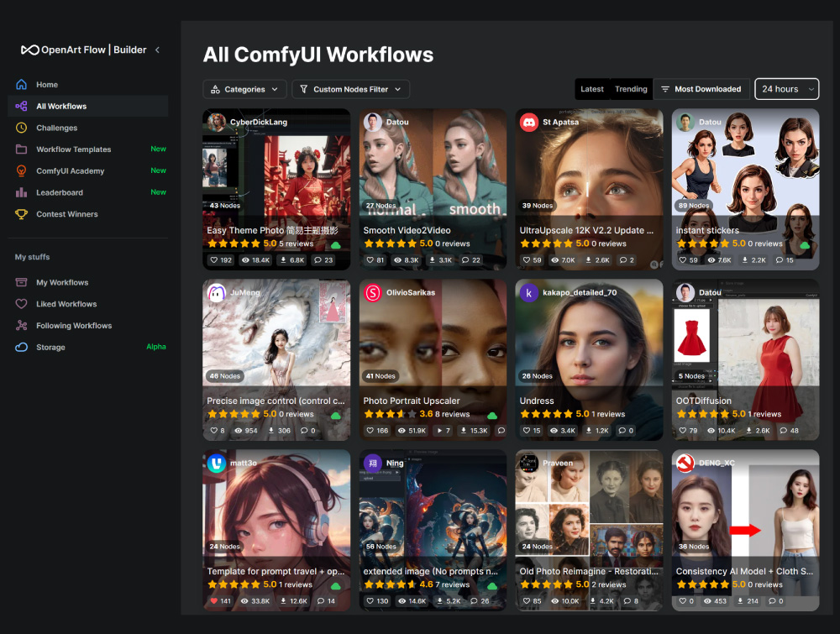This screenshot has height=634, width=840.
Task: Open Praveen author avatar icon
Action: click(x=529, y=463)
